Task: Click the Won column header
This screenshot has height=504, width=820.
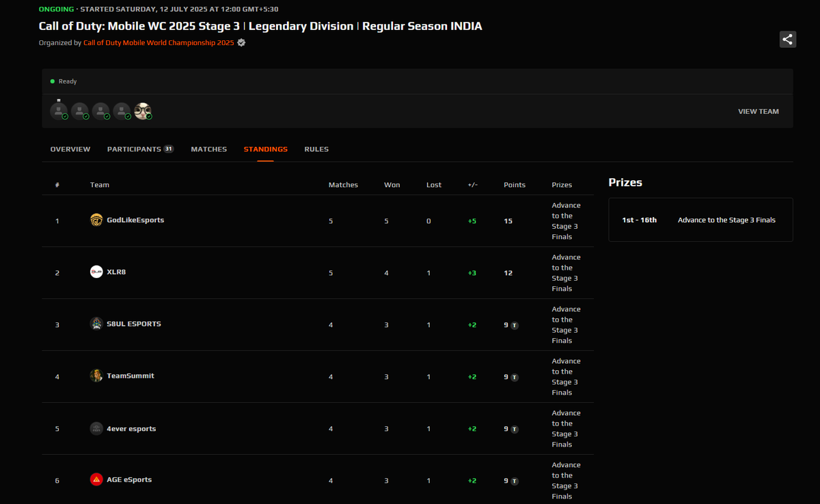Action: click(x=392, y=185)
